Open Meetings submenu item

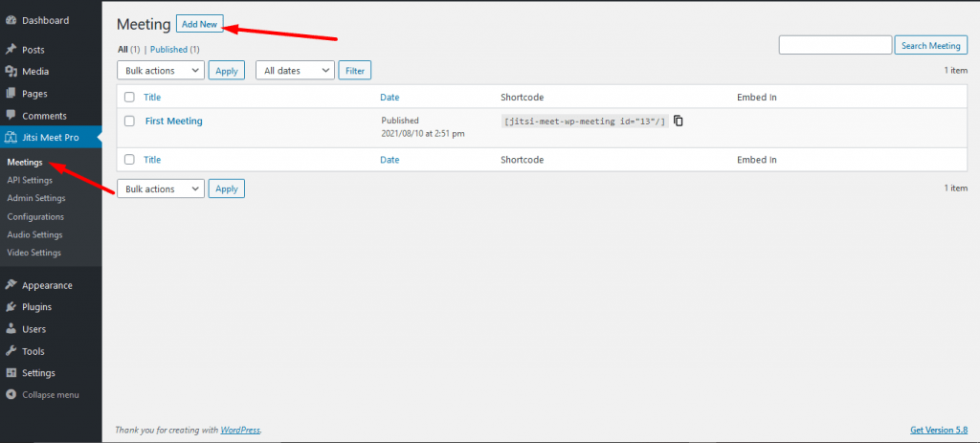pyautogui.click(x=25, y=163)
